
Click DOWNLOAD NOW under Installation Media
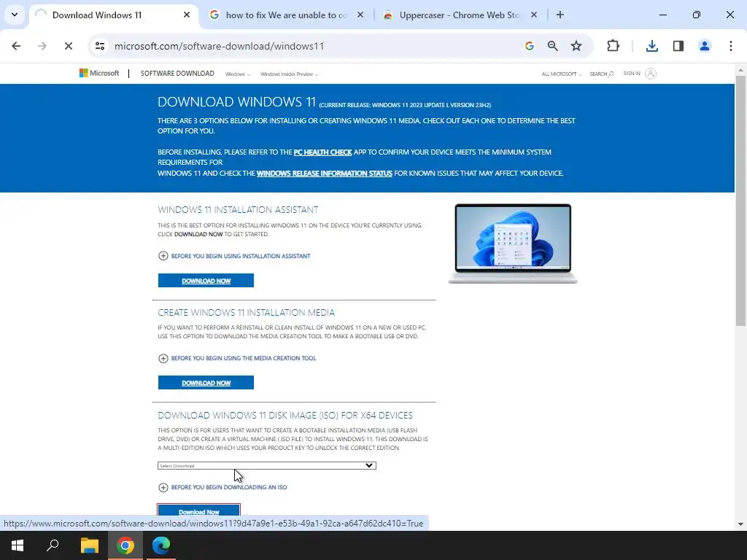coord(206,382)
